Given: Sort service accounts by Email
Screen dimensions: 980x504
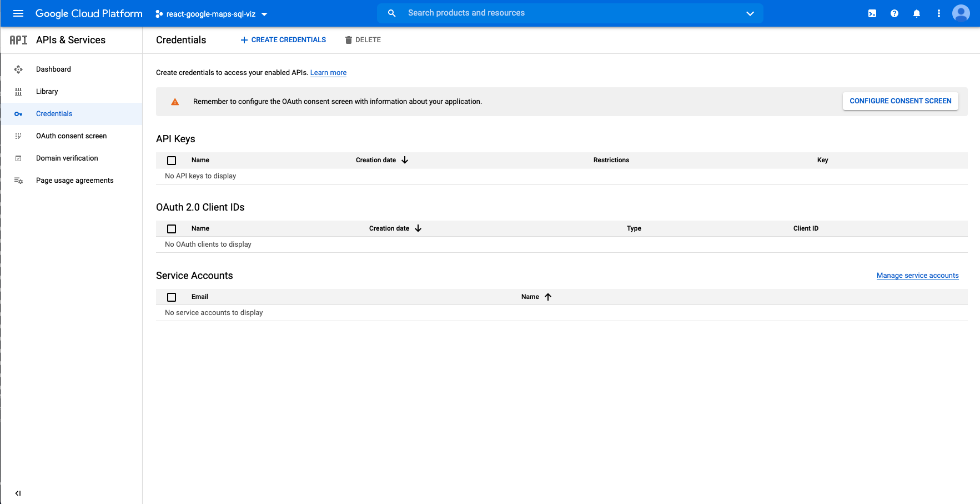Looking at the screenshot, I should [x=200, y=297].
